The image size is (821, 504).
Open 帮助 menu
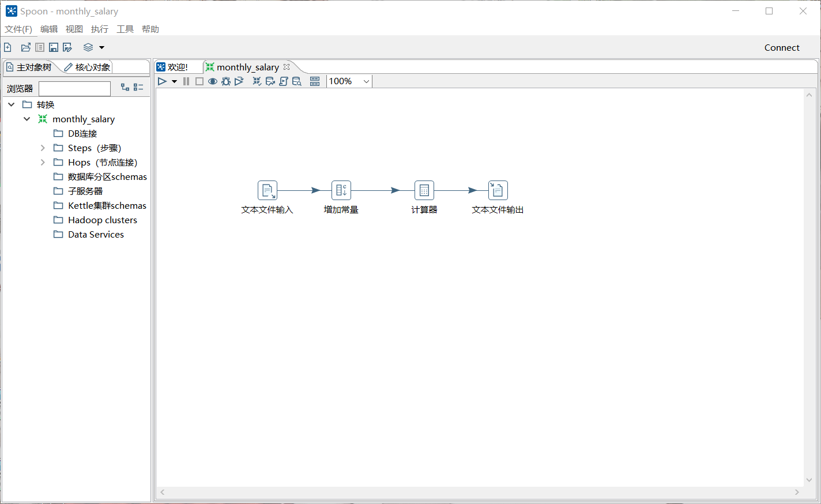point(150,29)
